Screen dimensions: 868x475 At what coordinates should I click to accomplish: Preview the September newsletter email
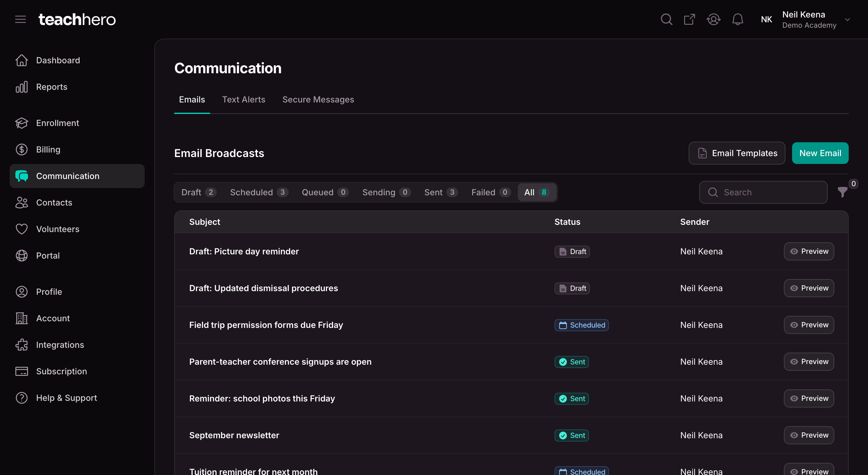pyautogui.click(x=809, y=435)
